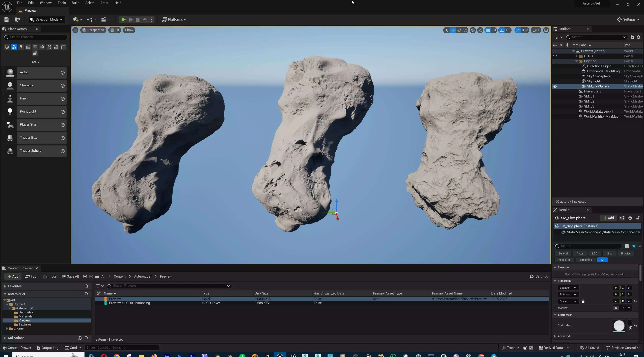Open Blueprint/add component icon in Details
The width and height of the screenshot is (644, 357).
pos(622,218)
